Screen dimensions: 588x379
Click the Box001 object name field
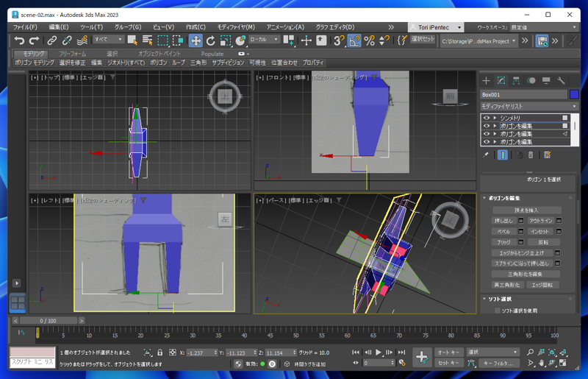coord(524,95)
